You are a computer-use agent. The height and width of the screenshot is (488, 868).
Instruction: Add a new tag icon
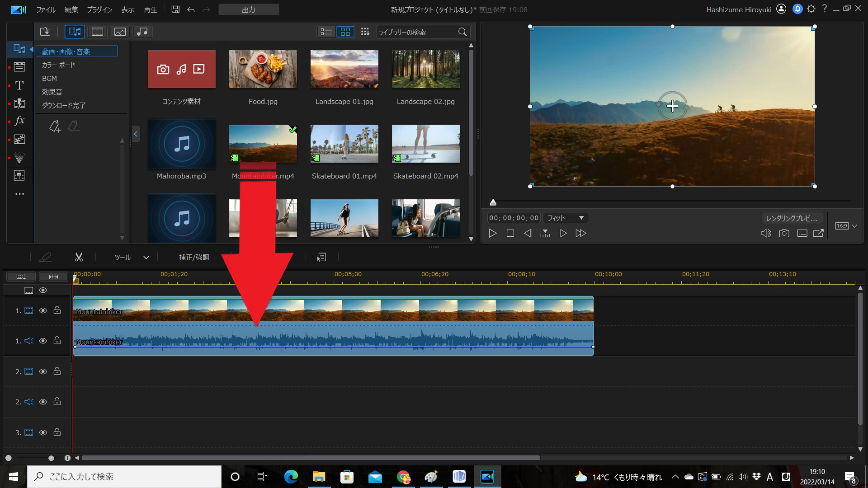(55, 127)
